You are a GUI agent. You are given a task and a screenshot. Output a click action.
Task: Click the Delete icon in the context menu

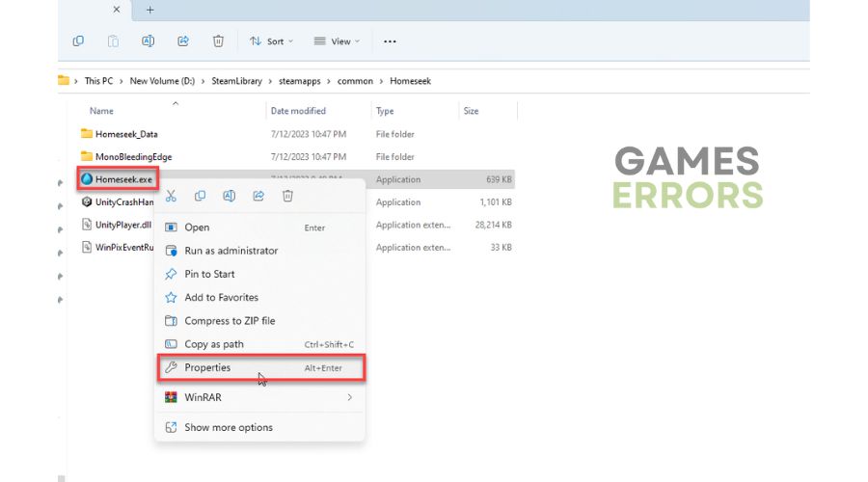(x=287, y=196)
